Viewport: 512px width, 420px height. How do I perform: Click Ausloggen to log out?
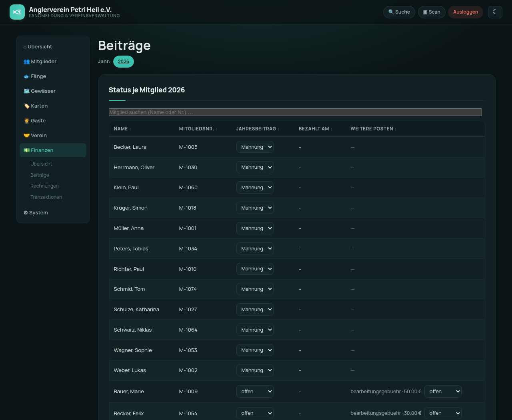coord(466,12)
